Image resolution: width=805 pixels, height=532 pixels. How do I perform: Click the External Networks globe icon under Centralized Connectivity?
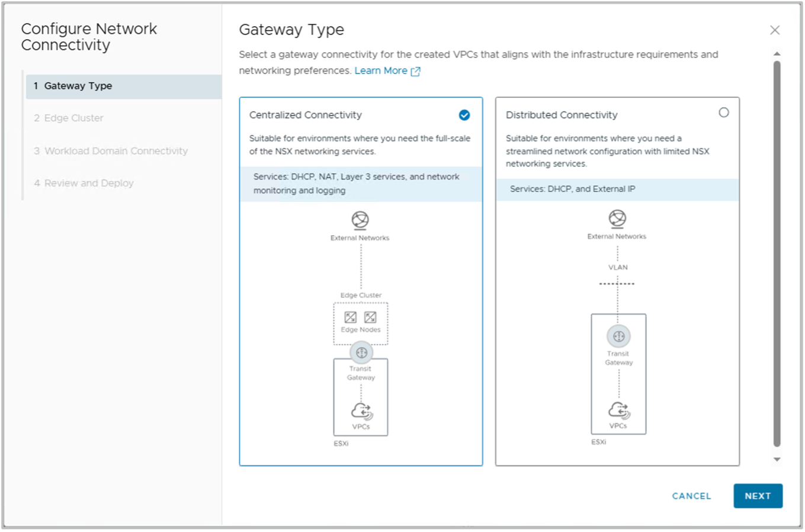360,220
